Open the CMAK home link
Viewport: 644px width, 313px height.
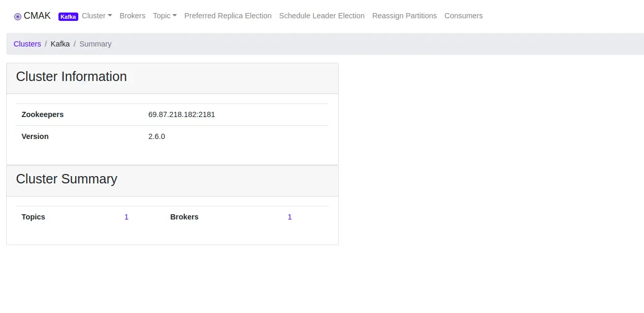[x=32, y=16]
